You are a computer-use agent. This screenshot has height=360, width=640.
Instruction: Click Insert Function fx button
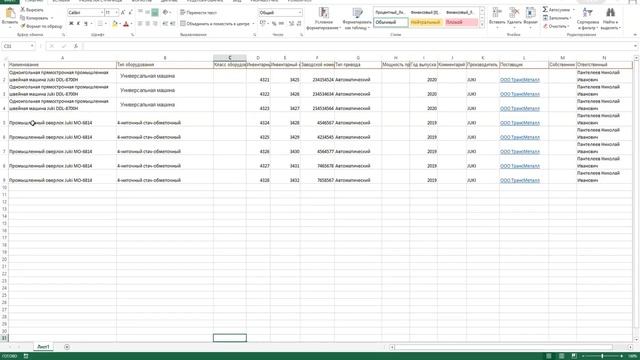(x=76, y=46)
